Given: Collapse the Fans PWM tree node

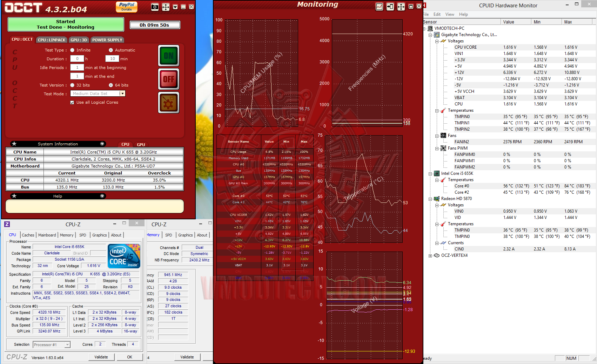Looking at the screenshot, I should [437, 149].
